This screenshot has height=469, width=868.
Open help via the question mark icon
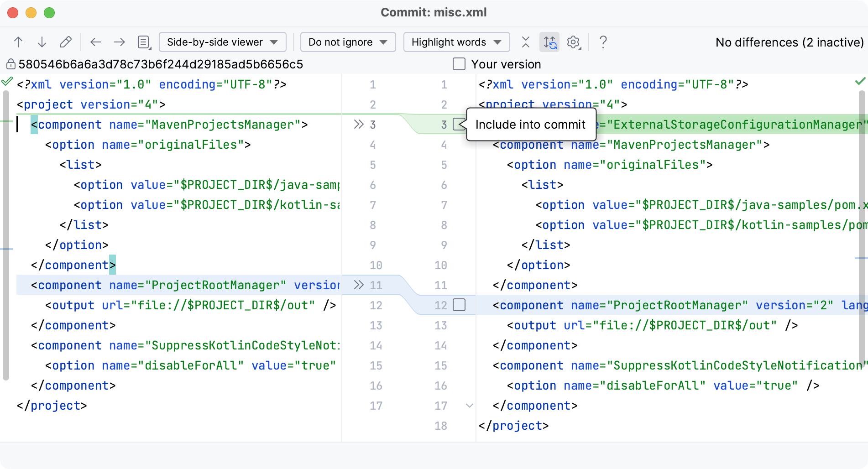(603, 42)
